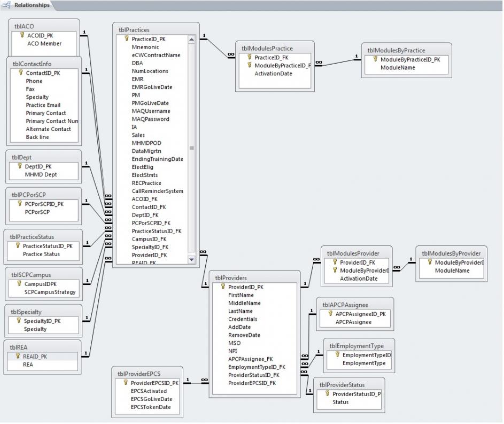Select the ACOID_FK field in tblPractices

(145, 199)
